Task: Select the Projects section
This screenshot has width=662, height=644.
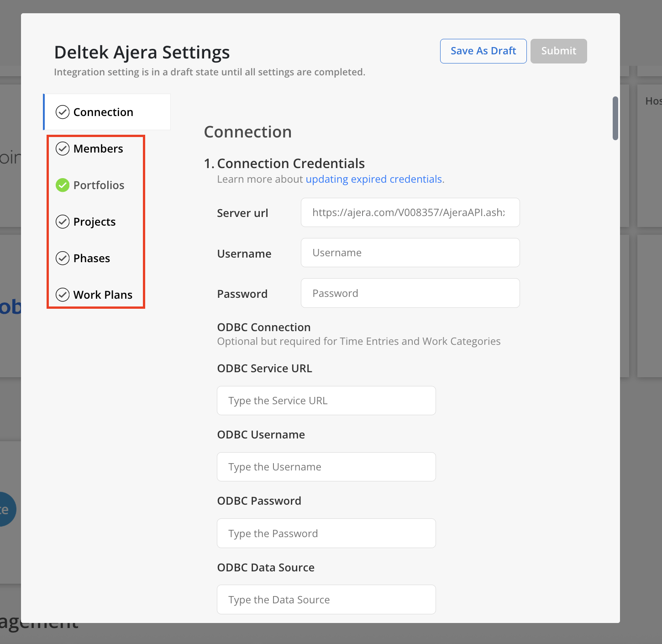Action: 95,222
